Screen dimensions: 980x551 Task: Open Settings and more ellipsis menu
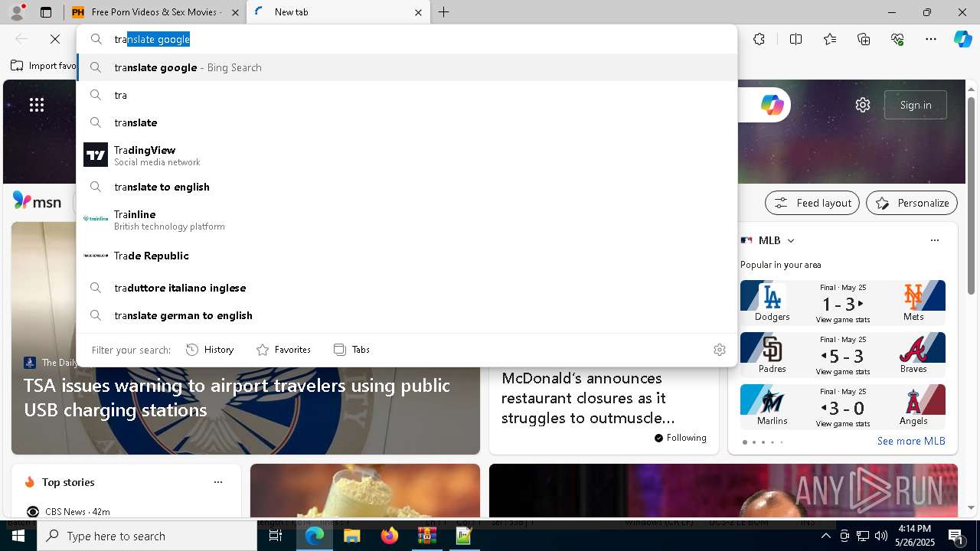pyautogui.click(x=931, y=39)
